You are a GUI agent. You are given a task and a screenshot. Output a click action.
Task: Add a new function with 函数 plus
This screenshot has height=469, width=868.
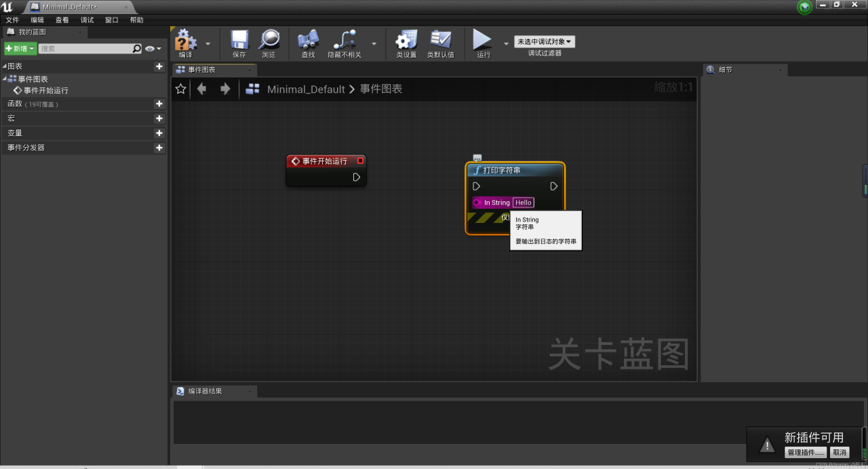(159, 104)
